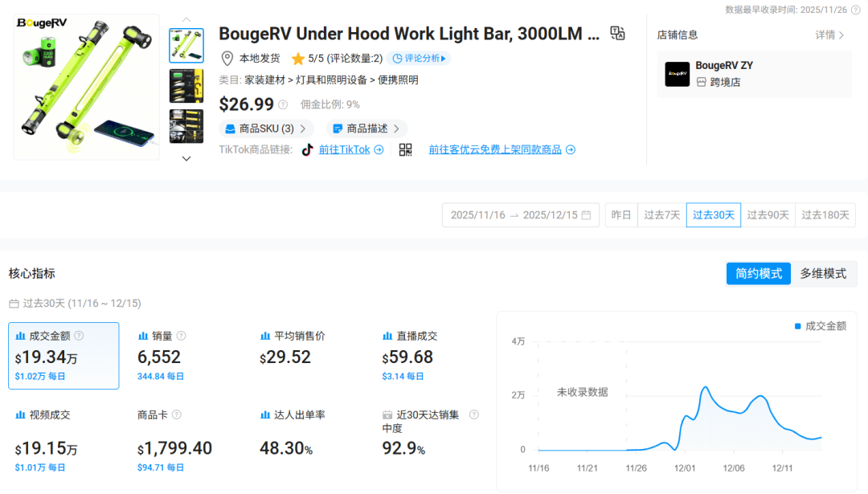
Task: Click the location pin icon next to 本地发货
Action: point(227,59)
